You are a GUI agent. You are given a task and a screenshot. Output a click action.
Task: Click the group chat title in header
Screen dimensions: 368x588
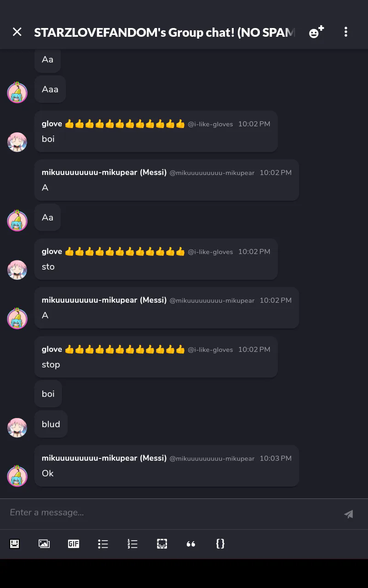[164, 32]
